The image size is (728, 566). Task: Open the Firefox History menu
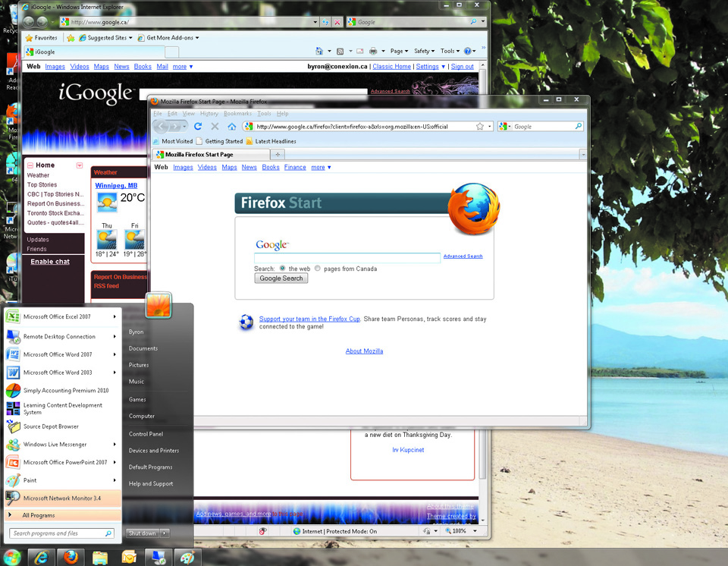[209, 113]
